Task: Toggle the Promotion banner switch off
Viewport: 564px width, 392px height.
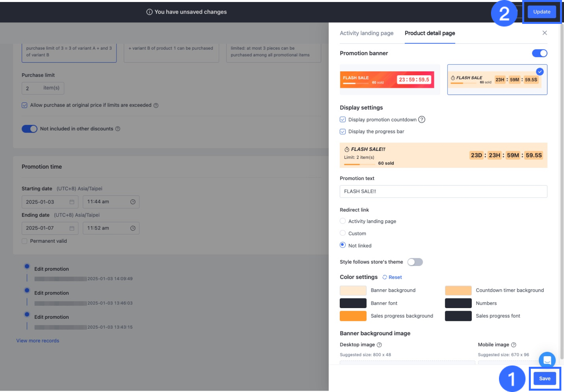Action: pos(539,53)
